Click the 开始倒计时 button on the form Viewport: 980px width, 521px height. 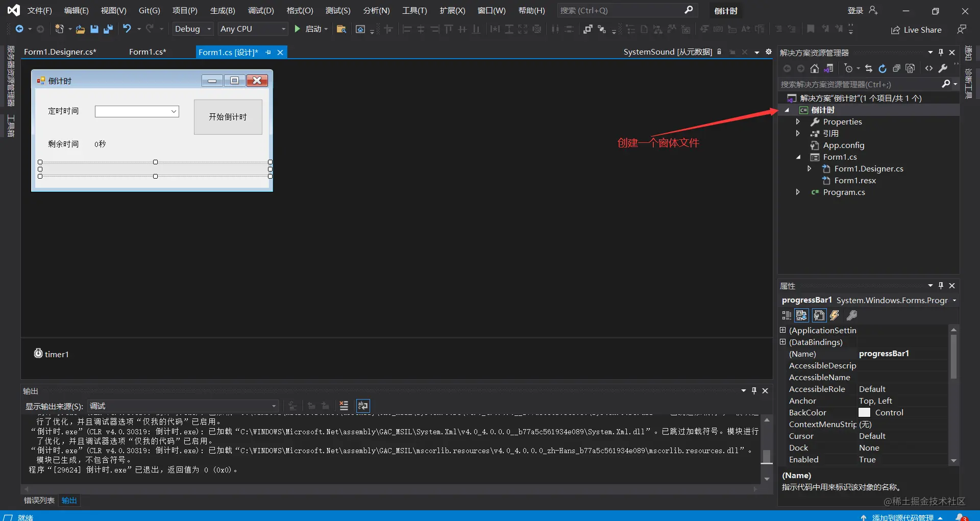tap(228, 117)
